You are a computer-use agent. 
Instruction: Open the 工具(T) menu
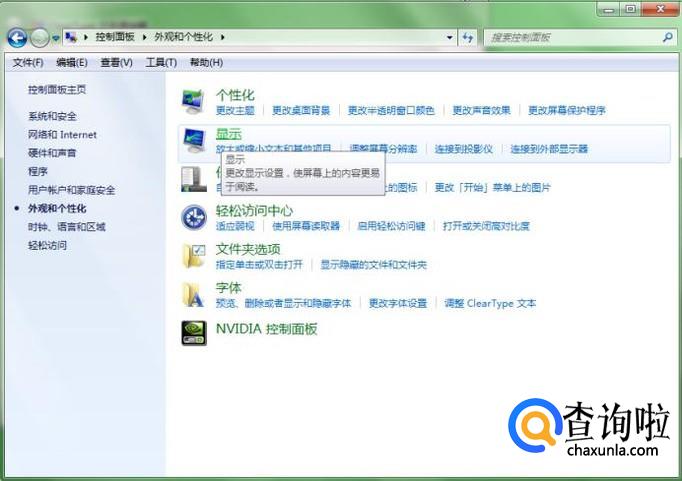(x=161, y=63)
